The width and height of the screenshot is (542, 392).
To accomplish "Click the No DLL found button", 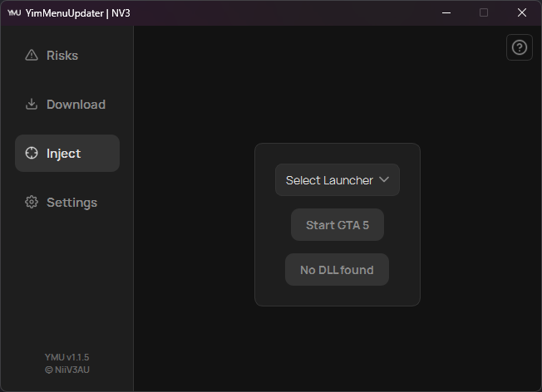I will tap(337, 270).
